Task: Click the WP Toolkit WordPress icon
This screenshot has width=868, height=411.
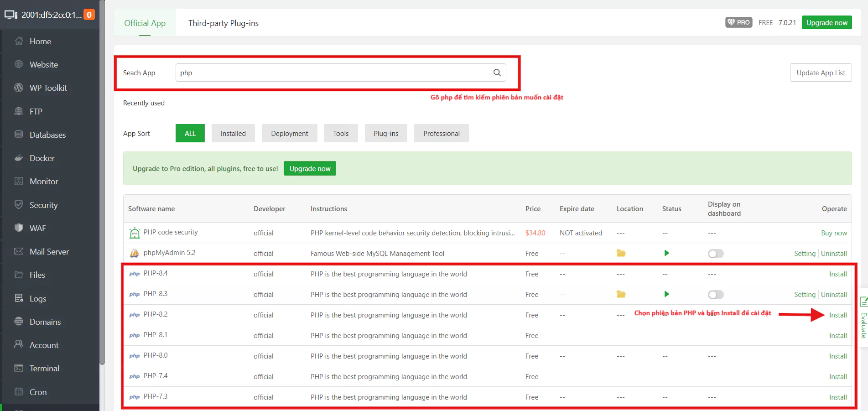Action: pyautogui.click(x=19, y=88)
